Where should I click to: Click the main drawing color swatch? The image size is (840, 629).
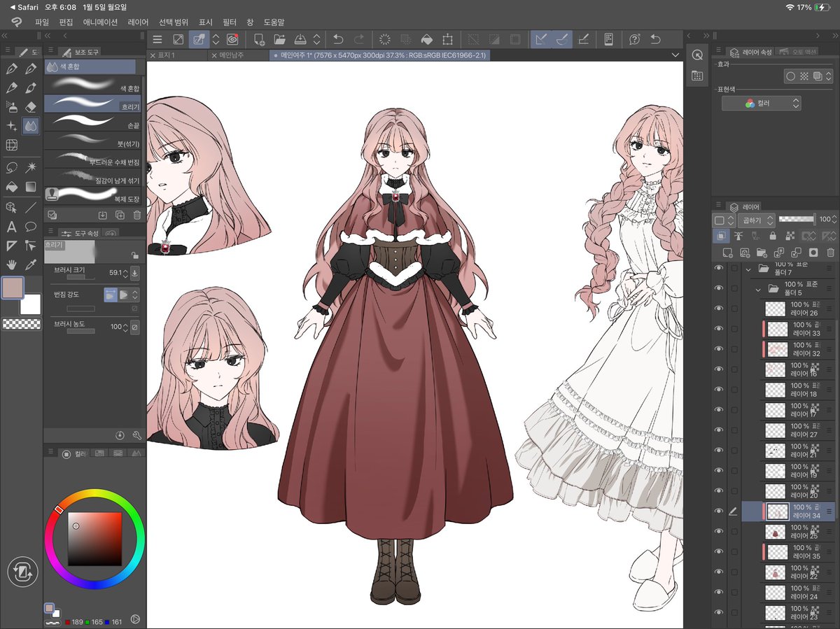pos(13,288)
